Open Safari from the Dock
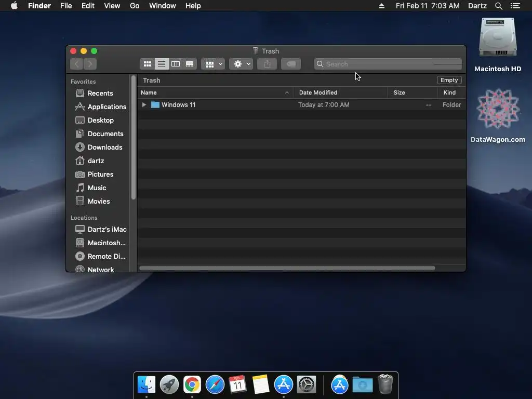This screenshot has width=532, height=399. coord(215,384)
